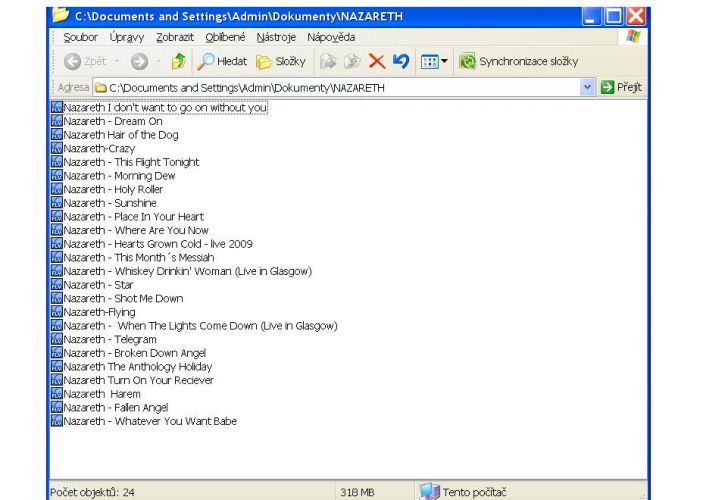Image resolution: width=725 pixels, height=500 pixels.
Task: Select file 'Nazareth - Sunshine'
Action: [104, 203]
